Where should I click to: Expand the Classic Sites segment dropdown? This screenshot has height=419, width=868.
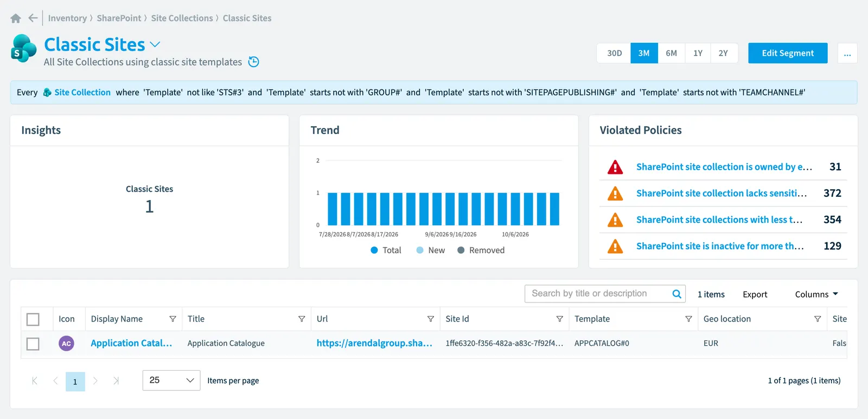point(155,44)
